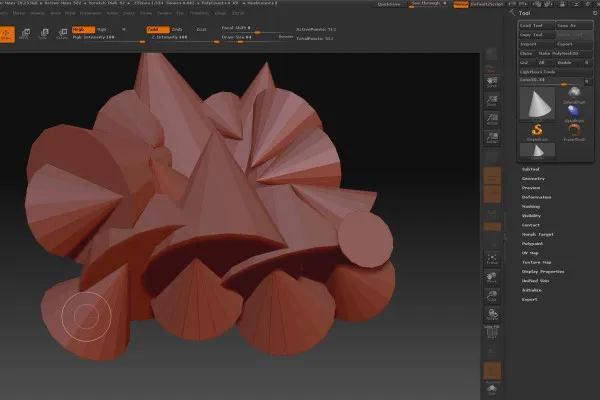Expand the Display Properties section
Screen dimensions: 600x400
(x=543, y=271)
